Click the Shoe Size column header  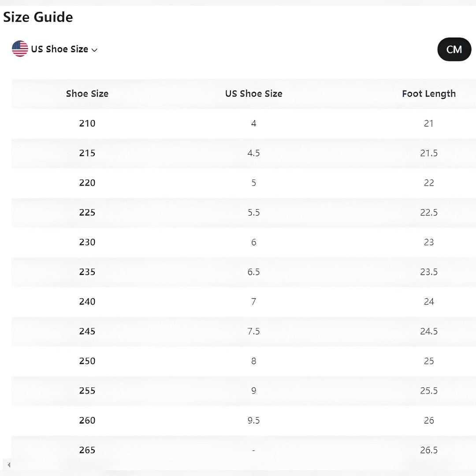pyautogui.click(x=87, y=94)
